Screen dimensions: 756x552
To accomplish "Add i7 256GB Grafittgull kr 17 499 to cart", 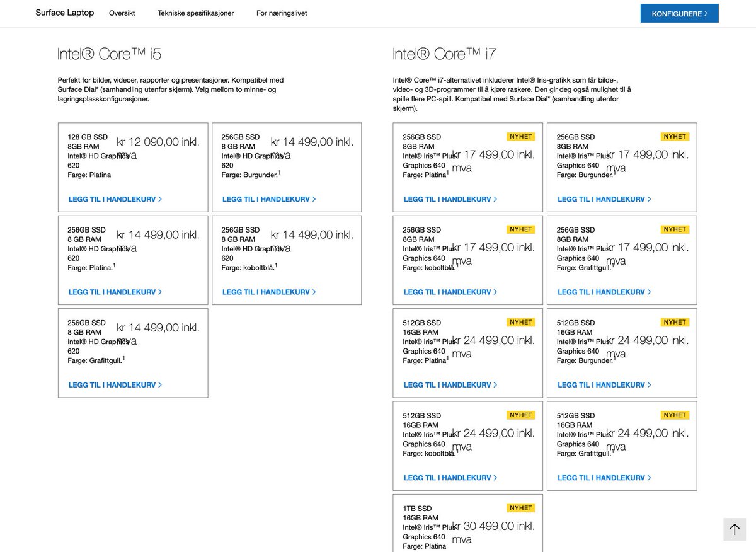I will (x=604, y=292).
